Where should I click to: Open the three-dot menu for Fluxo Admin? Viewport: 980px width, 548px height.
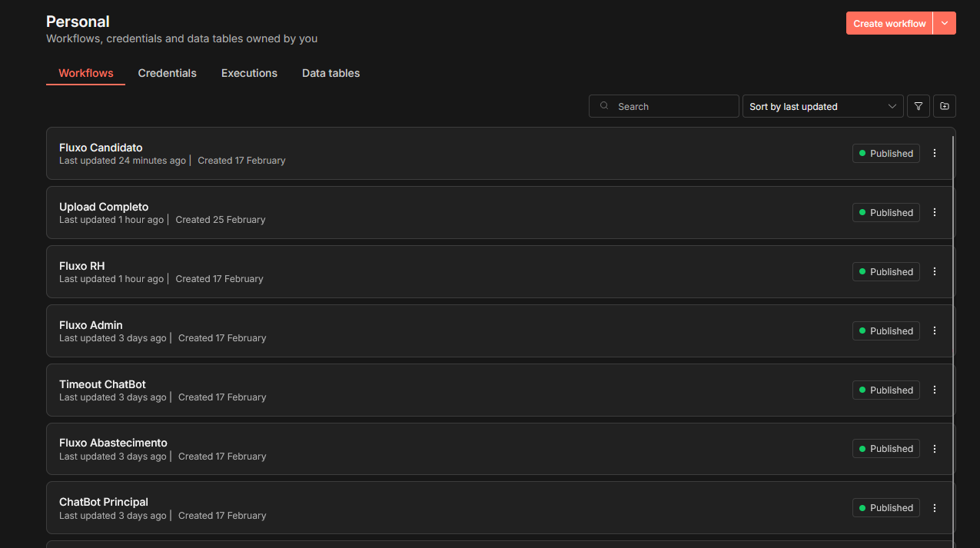[935, 330]
